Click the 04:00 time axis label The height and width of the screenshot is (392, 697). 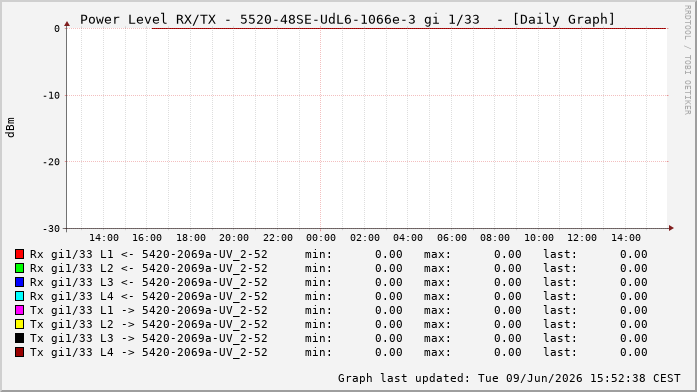click(408, 238)
